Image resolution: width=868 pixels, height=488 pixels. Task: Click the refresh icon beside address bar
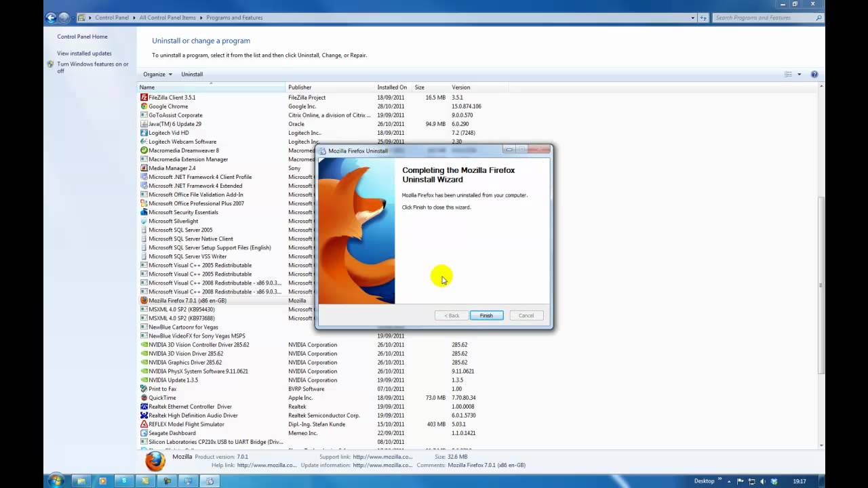[x=704, y=18]
